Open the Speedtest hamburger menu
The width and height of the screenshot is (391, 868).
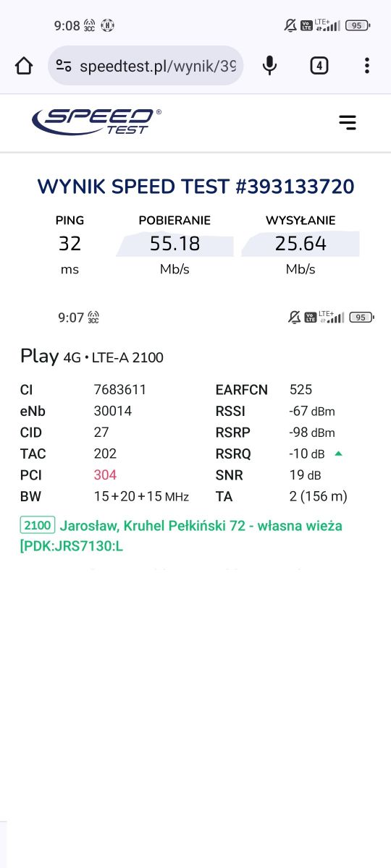[348, 122]
